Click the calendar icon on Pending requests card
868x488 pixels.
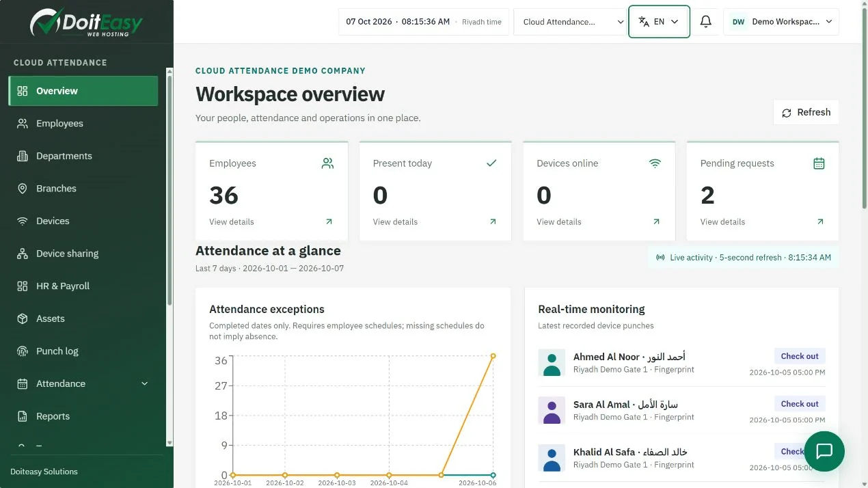pyautogui.click(x=819, y=163)
